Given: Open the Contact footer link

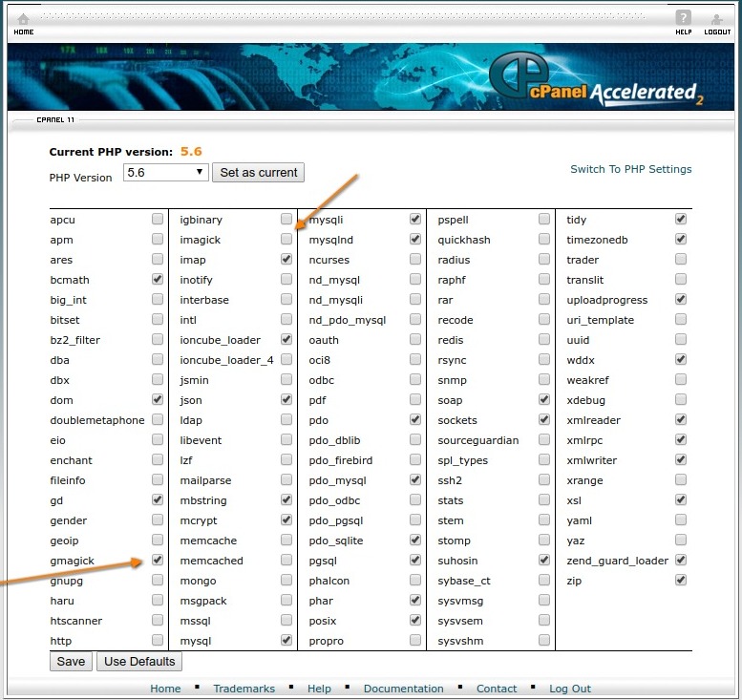Looking at the screenshot, I should [497, 689].
